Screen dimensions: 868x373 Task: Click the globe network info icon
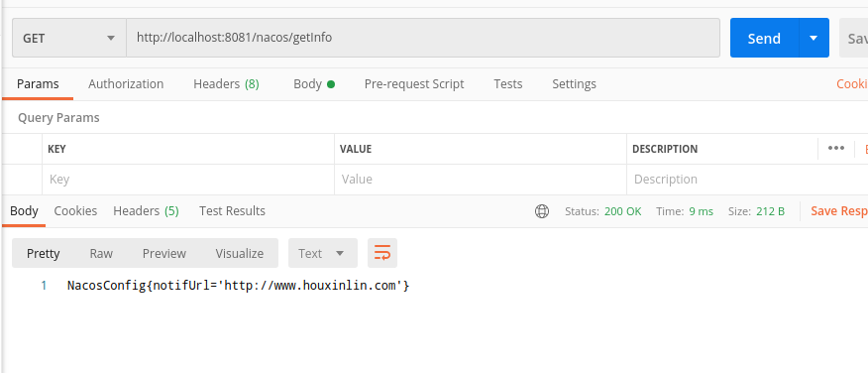coord(542,211)
